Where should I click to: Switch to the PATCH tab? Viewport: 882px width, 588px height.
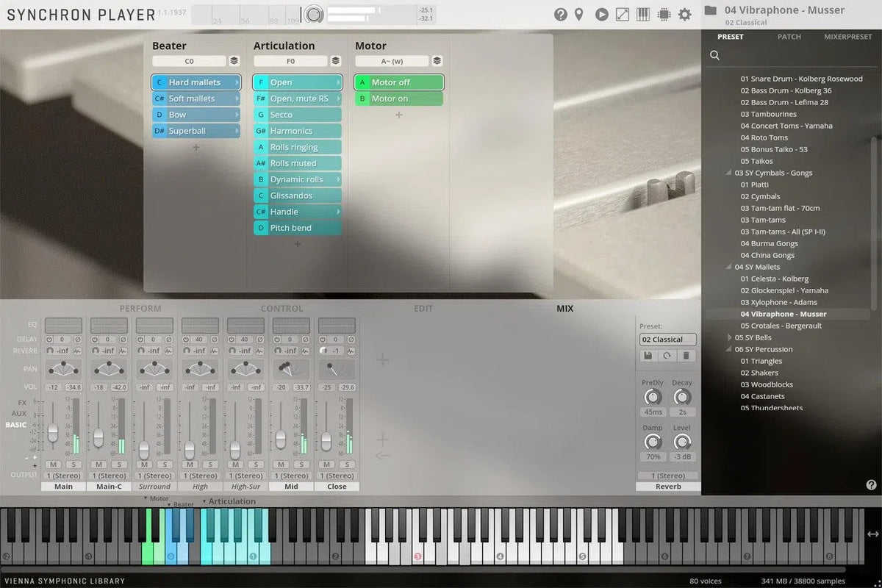789,37
